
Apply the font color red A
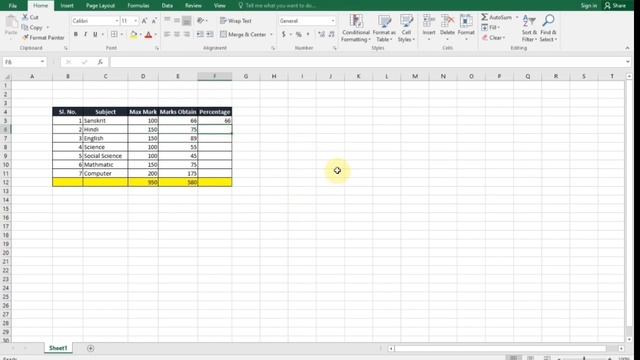tap(149, 35)
